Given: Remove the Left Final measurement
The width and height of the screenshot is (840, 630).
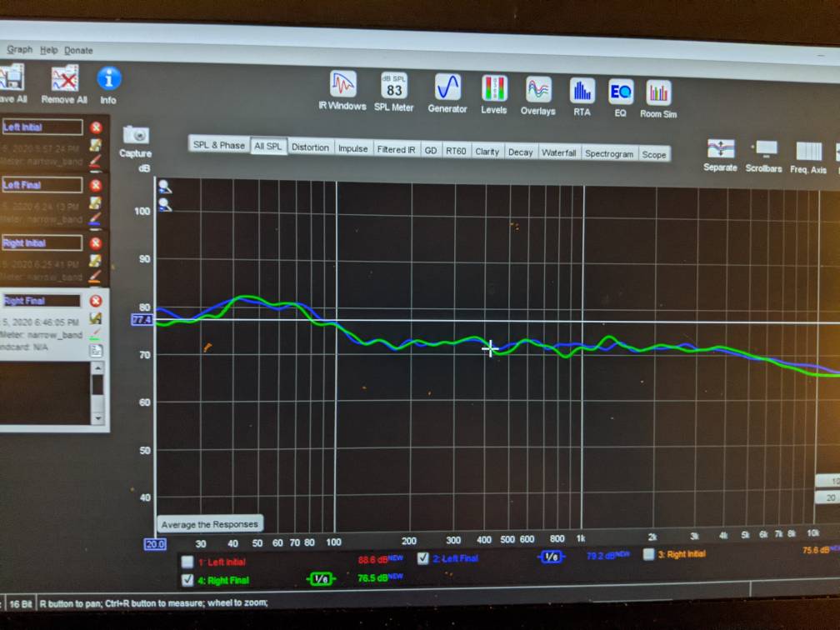Looking at the screenshot, I should click(x=96, y=185).
